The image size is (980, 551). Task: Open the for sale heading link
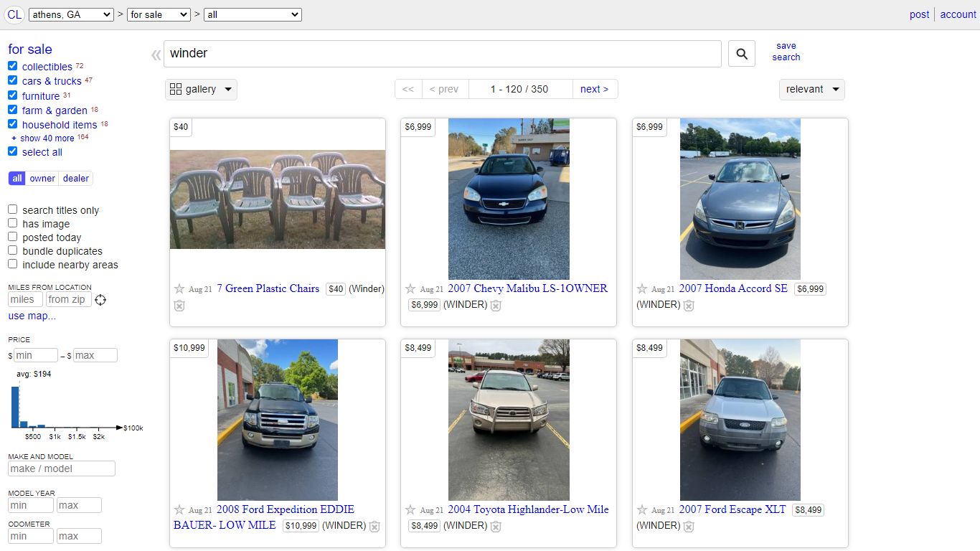click(30, 50)
